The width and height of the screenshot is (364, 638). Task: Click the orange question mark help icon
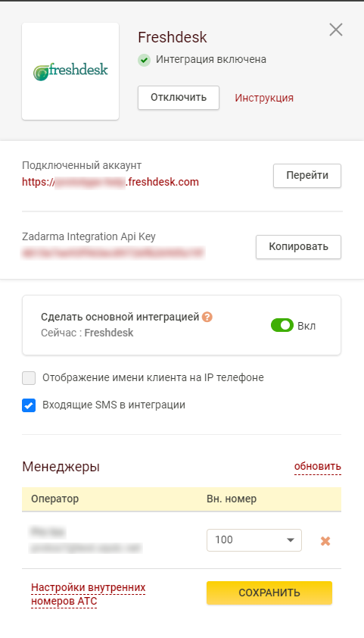click(x=207, y=317)
